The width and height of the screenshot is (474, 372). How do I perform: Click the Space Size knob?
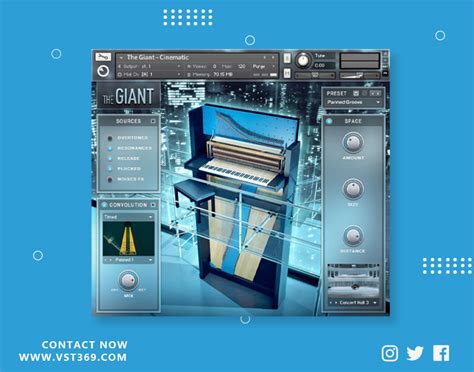click(353, 189)
